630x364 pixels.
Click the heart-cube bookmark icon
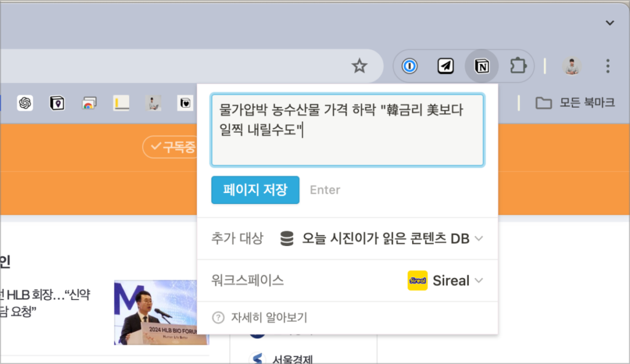(x=183, y=103)
